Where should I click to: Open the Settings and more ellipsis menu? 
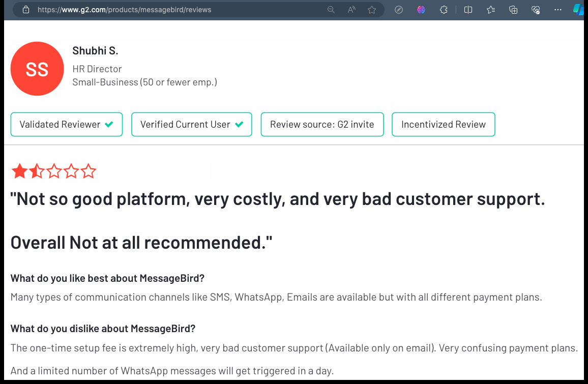(558, 10)
